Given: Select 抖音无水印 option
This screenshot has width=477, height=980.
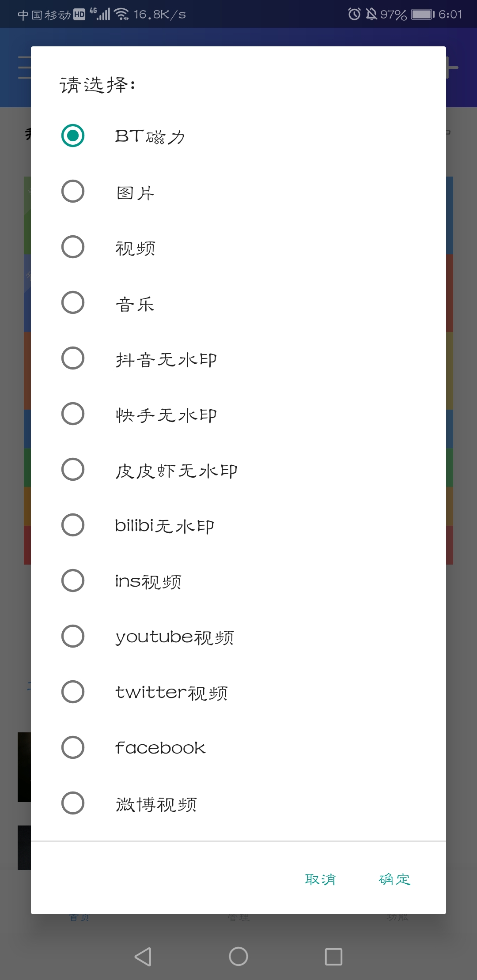Looking at the screenshot, I should 73,358.
